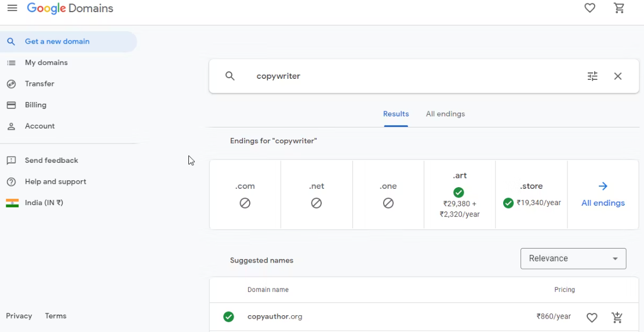This screenshot has height=332, width=644.
Task: Select the .store ending option
Action: [532, 195]
